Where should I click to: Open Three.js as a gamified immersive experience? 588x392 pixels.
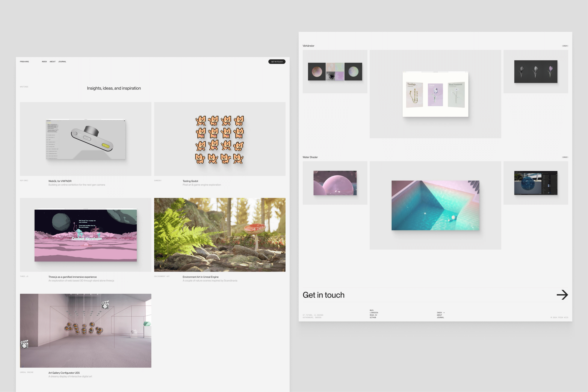click(72, 277)
